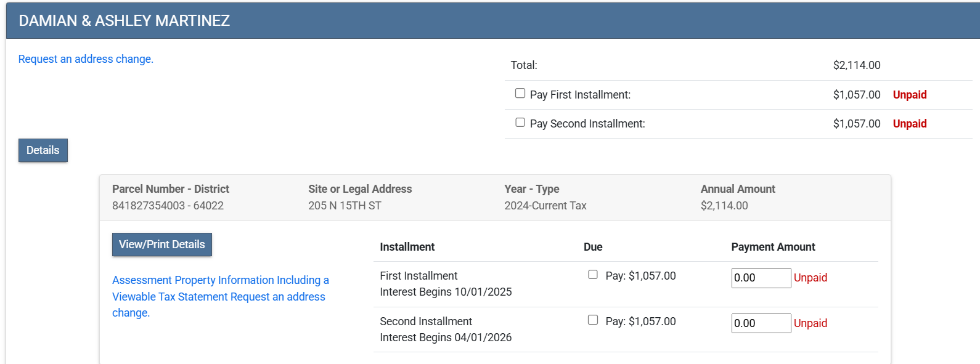The height and width of the screenshot is (364, 980).
Task: Tick the First Installment Pay: $1,057.00 checkbox
Action: click(x=593, y=275)
